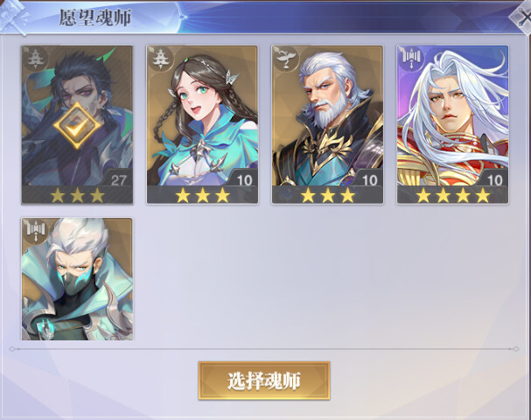The height and width of the screenshot is (420, 531).
Task: Click the tower class icon on dark-haired hero
Action: [x=34, y=59]
